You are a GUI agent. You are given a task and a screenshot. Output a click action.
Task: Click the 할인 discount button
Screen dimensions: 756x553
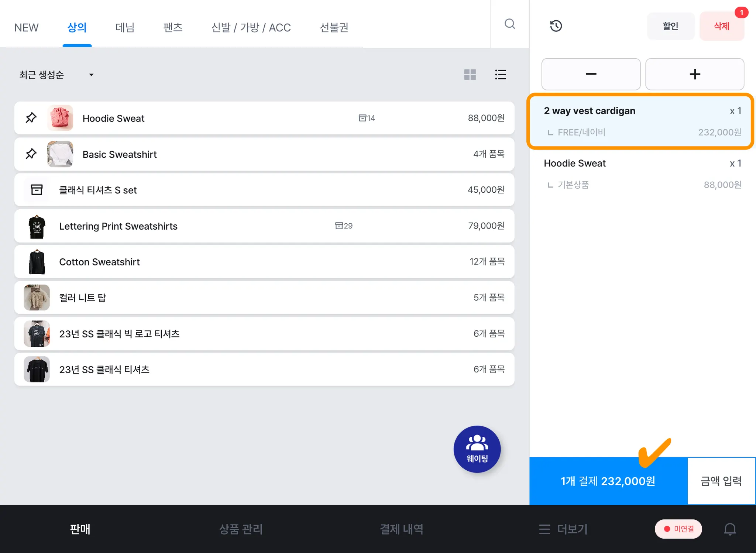670,26
